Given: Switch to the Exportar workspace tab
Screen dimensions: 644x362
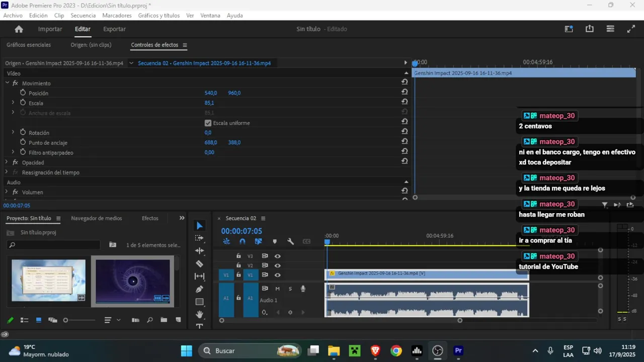Looking at the screenshot, I should [114, 29].
